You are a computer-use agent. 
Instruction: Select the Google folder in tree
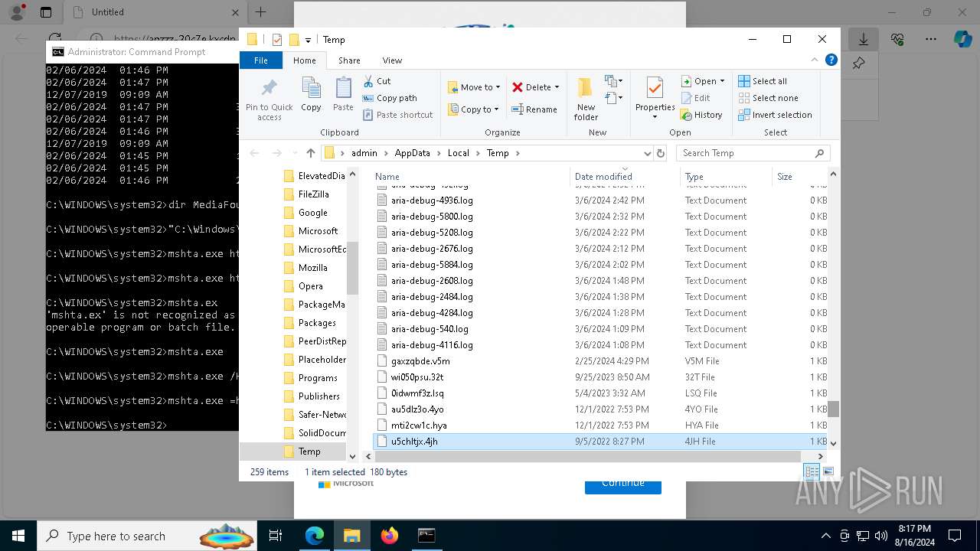click(312, 213)
